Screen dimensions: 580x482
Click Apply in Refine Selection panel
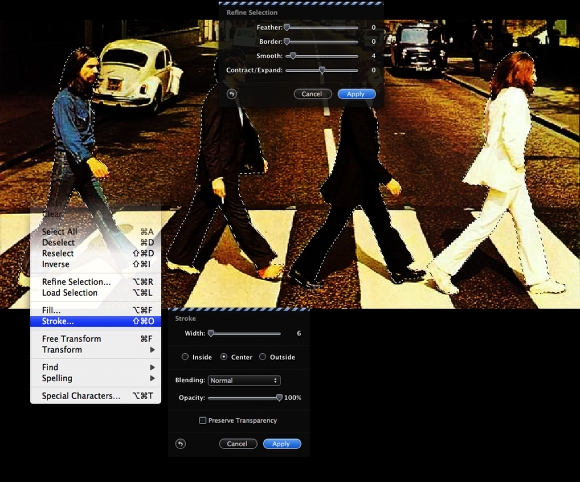click(357, 94)
